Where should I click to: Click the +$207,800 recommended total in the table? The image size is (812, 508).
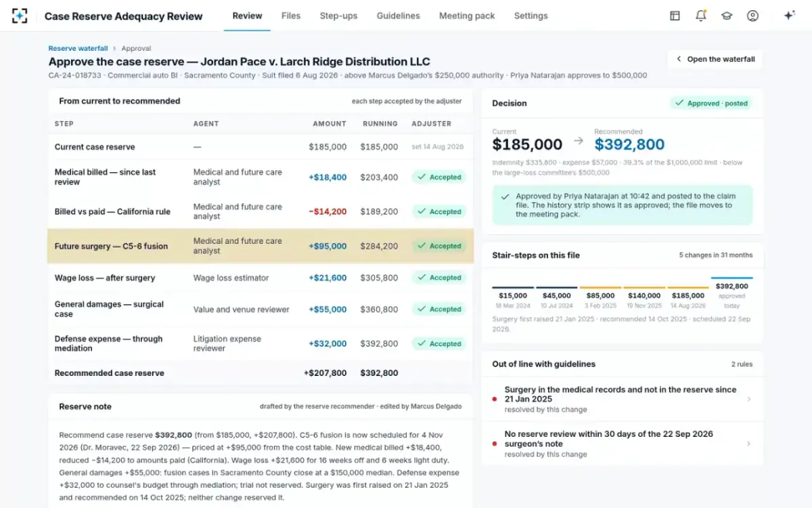click(x=325, y=373)
